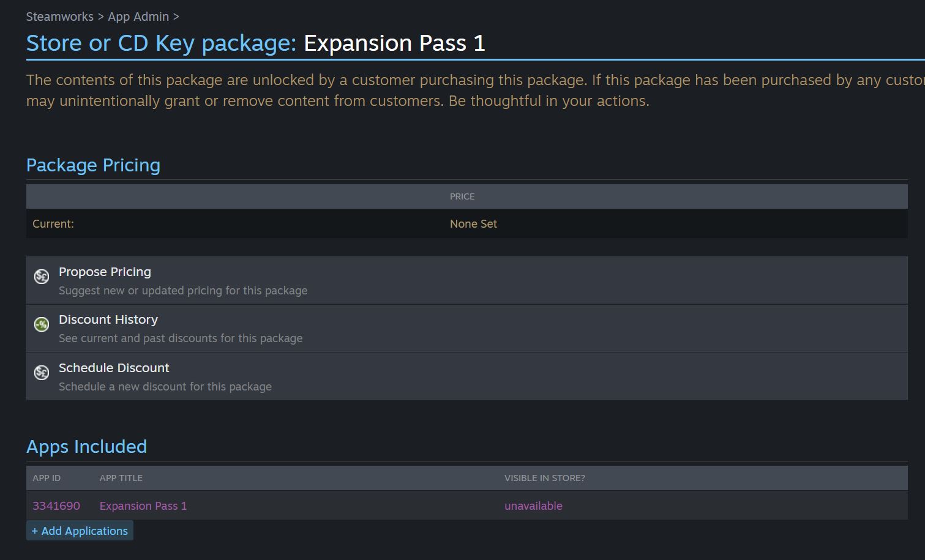Screen dimensions: 925x560
Task: Click the Schedule Discount currency icon
Action: [41, 372]
